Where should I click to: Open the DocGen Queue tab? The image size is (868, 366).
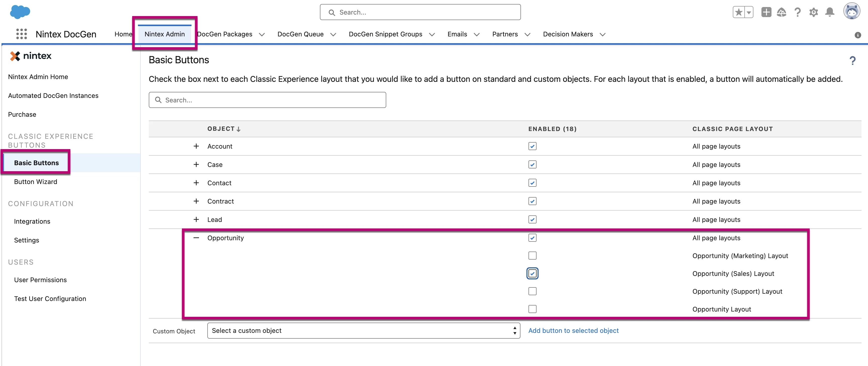(300, 34)
